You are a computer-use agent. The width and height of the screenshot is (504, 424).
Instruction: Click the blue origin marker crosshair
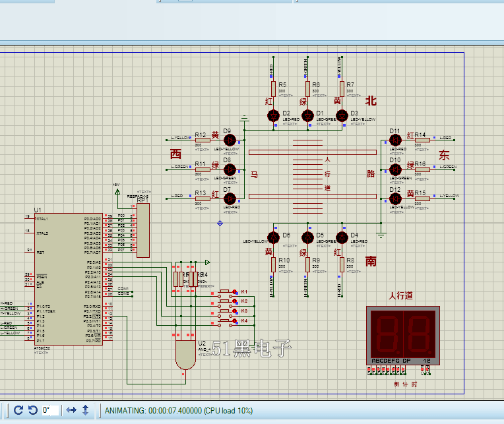[220, 223]
